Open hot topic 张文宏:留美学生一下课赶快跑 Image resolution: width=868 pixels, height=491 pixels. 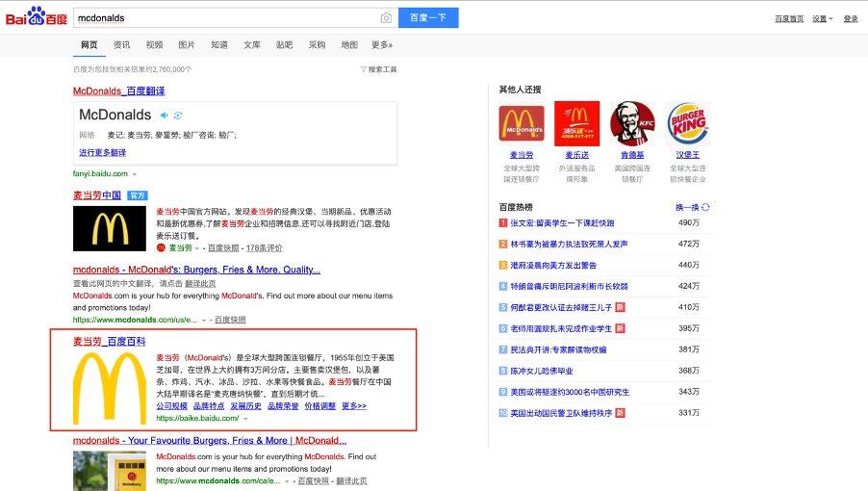pos(562,223)
